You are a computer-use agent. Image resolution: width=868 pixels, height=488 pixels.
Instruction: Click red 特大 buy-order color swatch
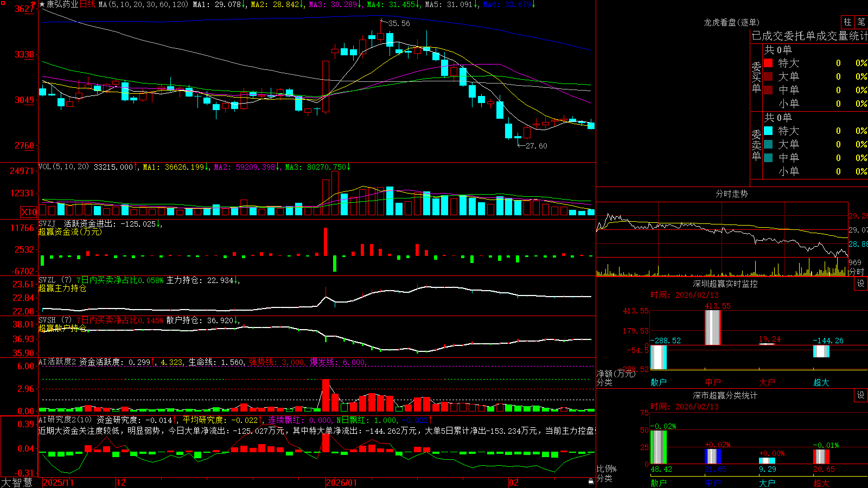[x=768, y=63]
